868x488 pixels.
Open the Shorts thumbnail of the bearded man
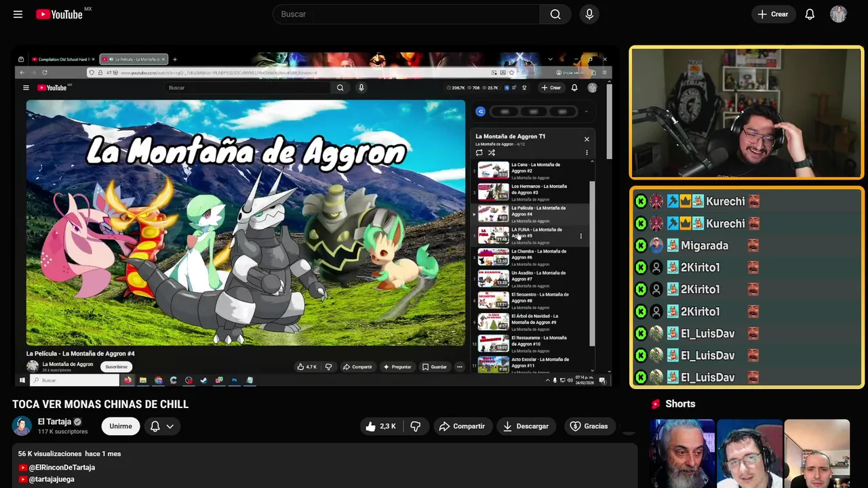682,453
